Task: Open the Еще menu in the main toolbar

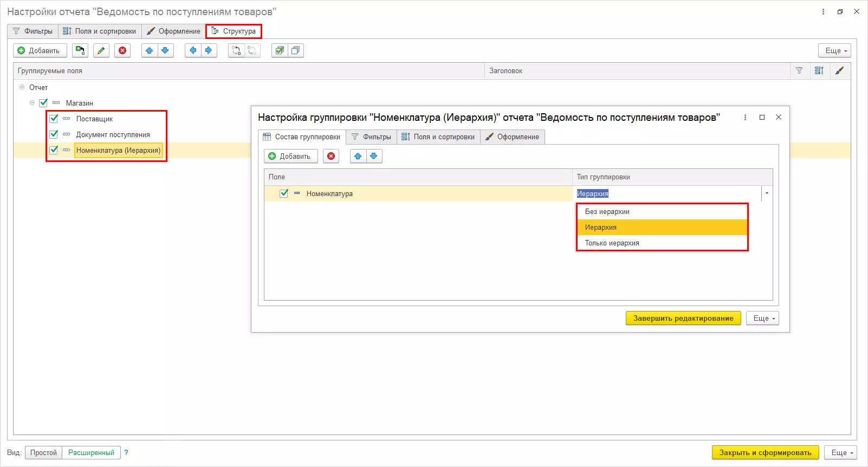Action: click(x=834, y=50)
